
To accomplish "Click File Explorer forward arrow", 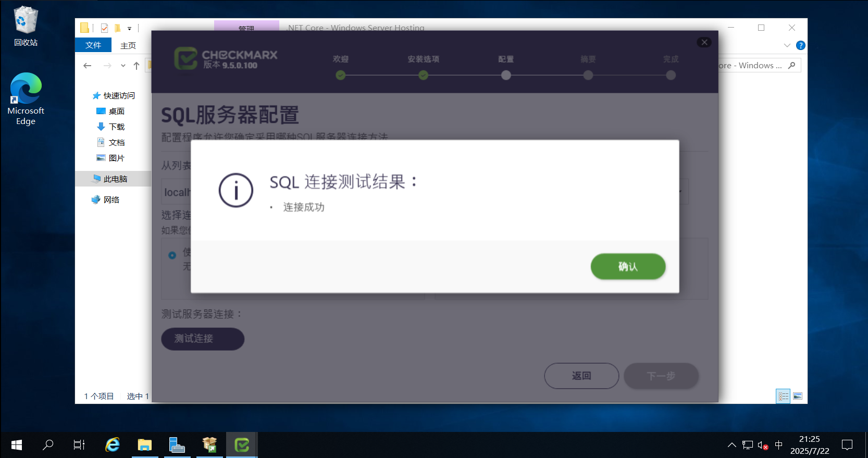I will 107,66.
